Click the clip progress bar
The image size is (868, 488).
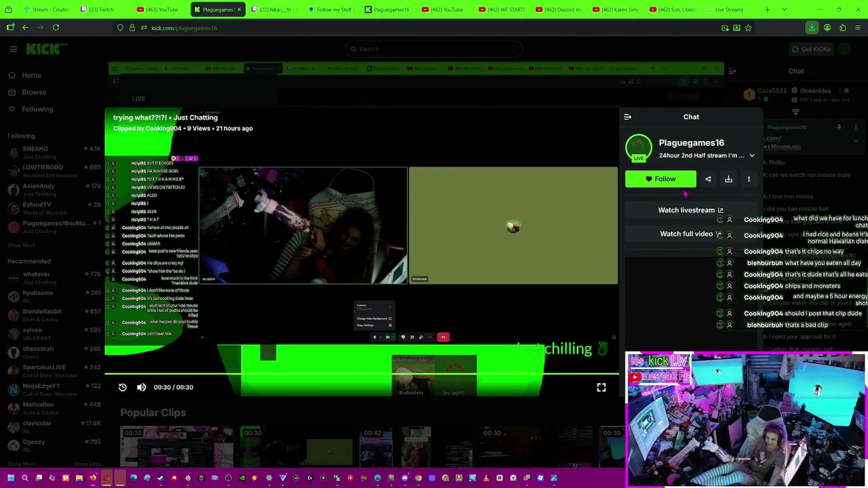pos(361,373)
